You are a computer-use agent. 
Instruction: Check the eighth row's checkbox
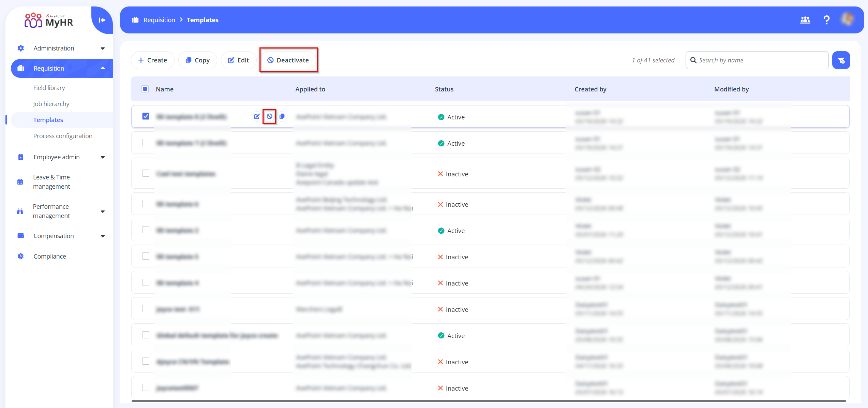click(x=146, y=309)
